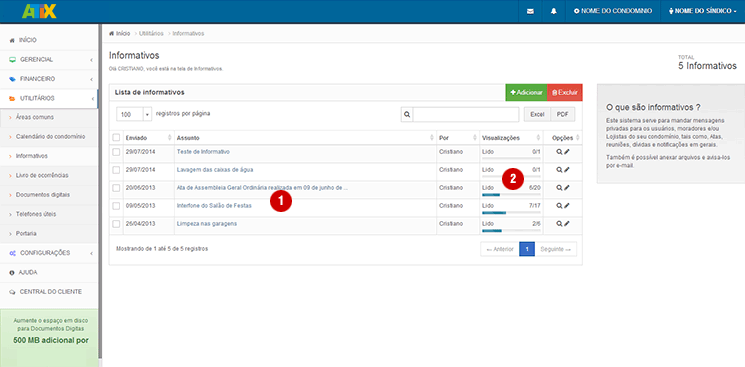The image size is (745, 367).
Task: Open NOME DO CONDOMÍNIO in header
Action: coord(613,11)
